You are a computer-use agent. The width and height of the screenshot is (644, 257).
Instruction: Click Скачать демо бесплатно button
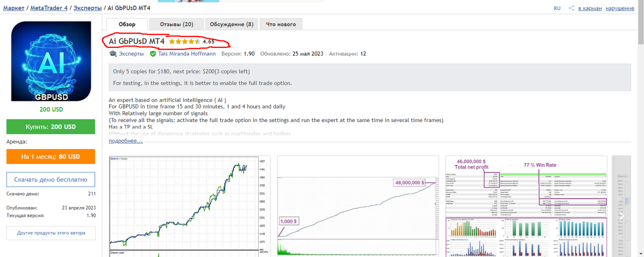coord(51,179)
